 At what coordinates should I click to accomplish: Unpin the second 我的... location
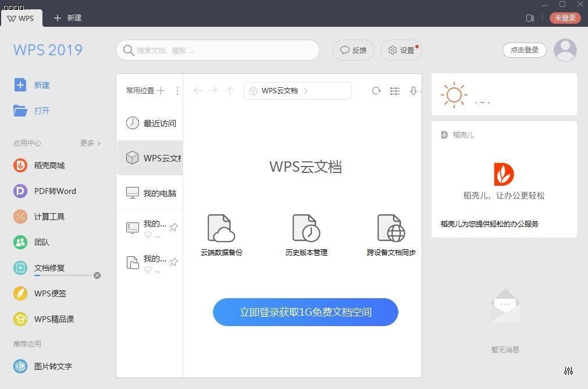coord(174,262)
